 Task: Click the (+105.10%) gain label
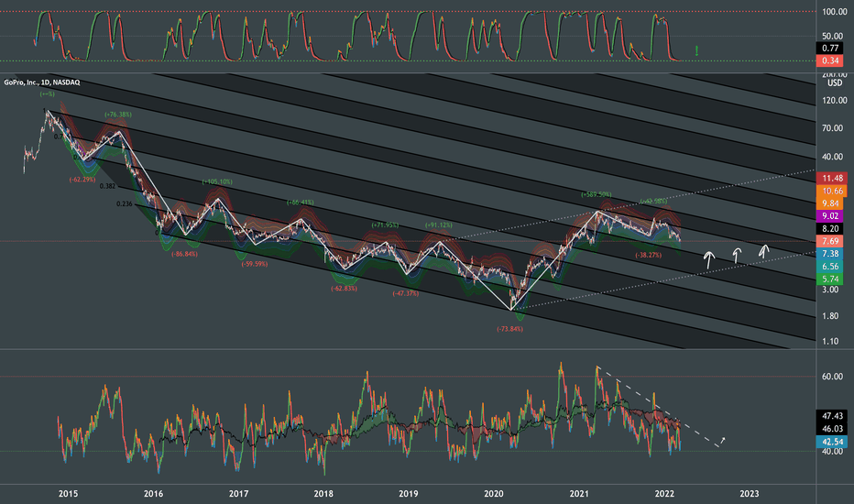coord(217,181)
